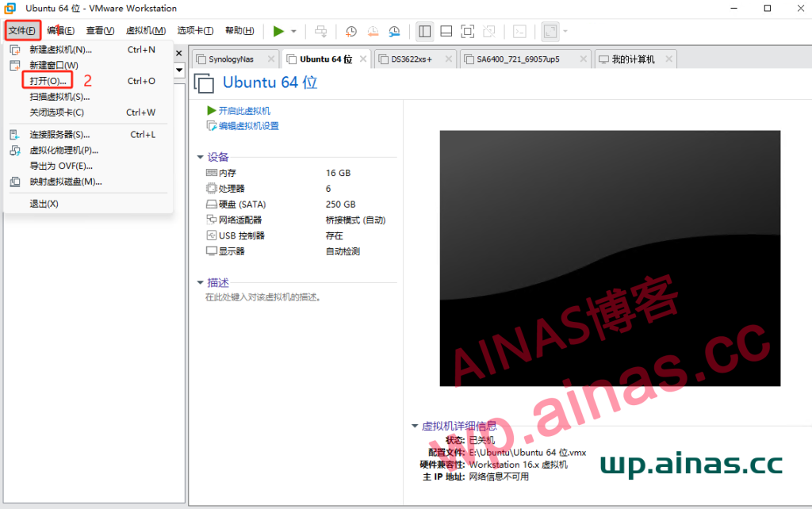Viewport: 812px width, 509px height.
Task: Toggle the library sidebar view icon
Action: pos(425,31)
